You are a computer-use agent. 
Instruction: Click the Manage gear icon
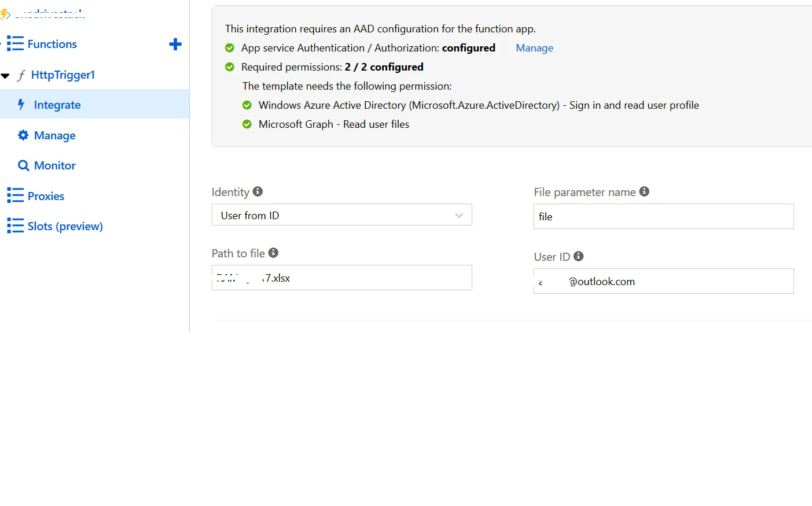pyautogui.click(x=23, y=135)
